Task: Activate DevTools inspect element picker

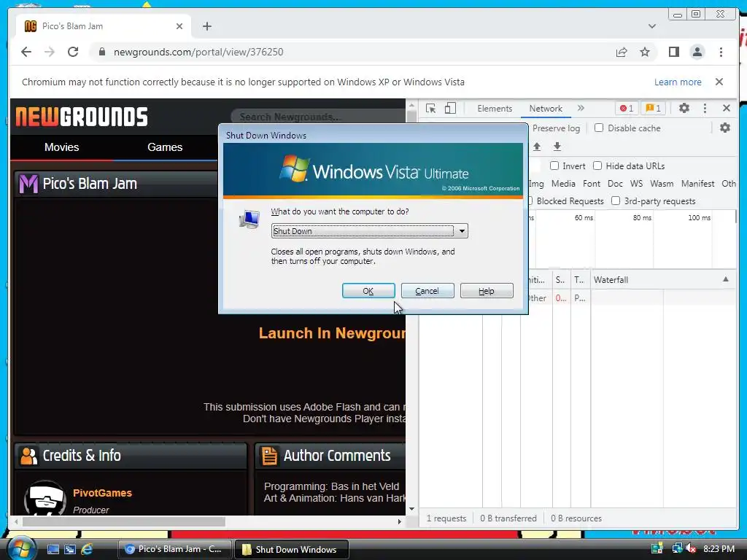Action: click(x=430, y=109)
